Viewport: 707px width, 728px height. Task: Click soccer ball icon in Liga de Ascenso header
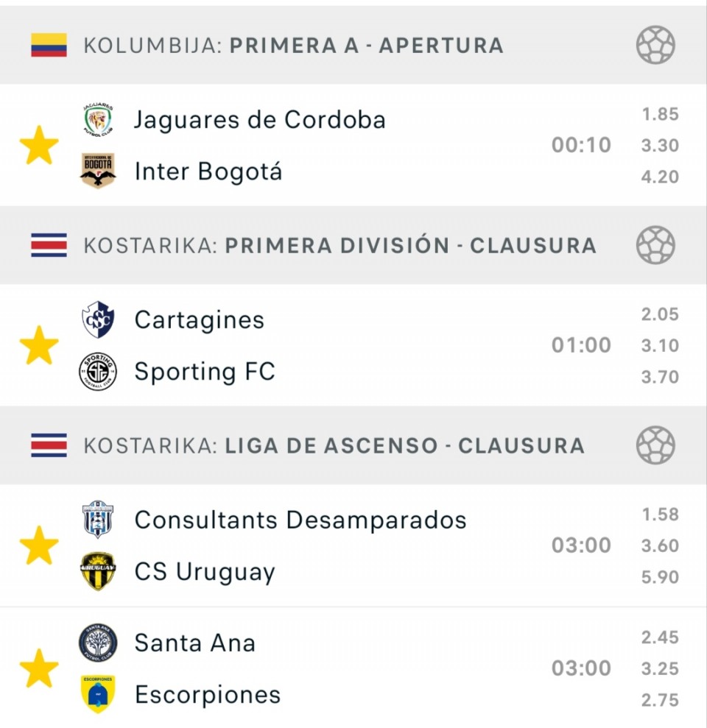(x=655, y=445)
